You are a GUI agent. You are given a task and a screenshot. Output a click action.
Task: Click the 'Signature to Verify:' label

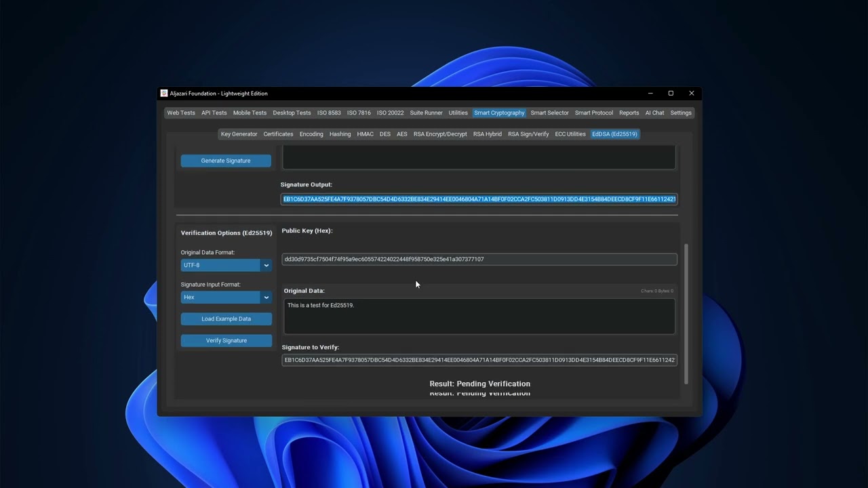[x=311, y=347]
